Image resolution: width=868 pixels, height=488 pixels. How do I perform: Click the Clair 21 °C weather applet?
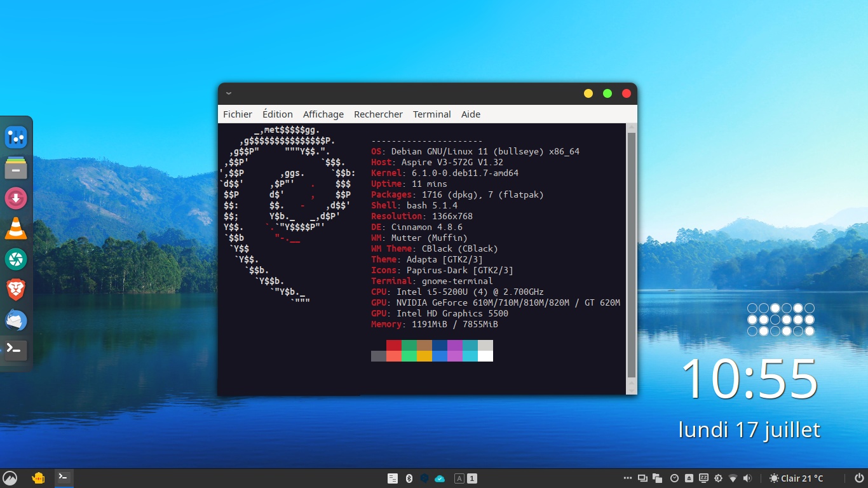(x=796, y=478)
